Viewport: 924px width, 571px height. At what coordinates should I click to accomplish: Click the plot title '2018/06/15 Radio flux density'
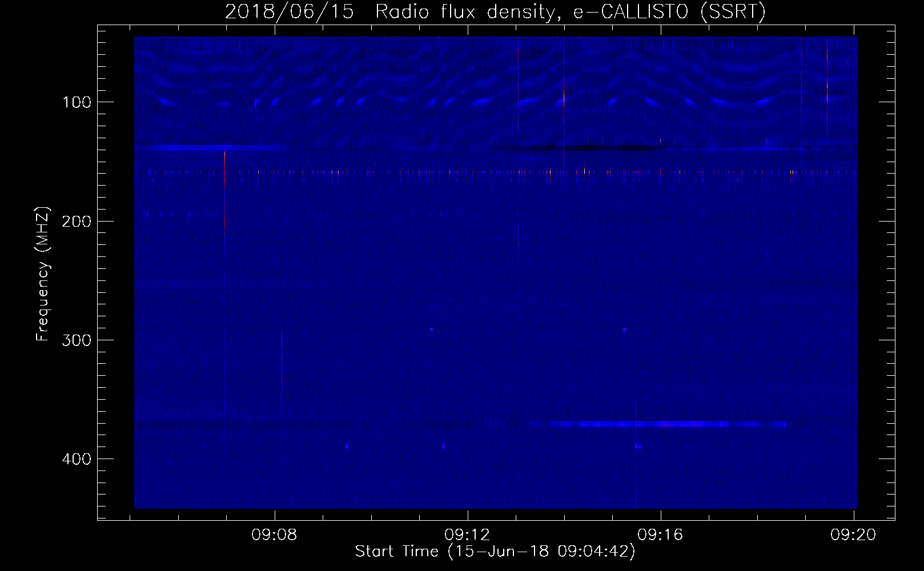tap(390, 12)
